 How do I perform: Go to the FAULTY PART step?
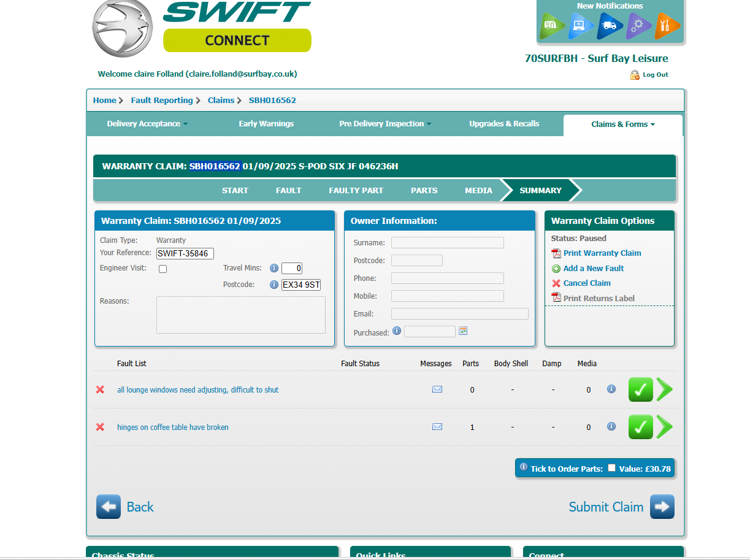point(356,190)
